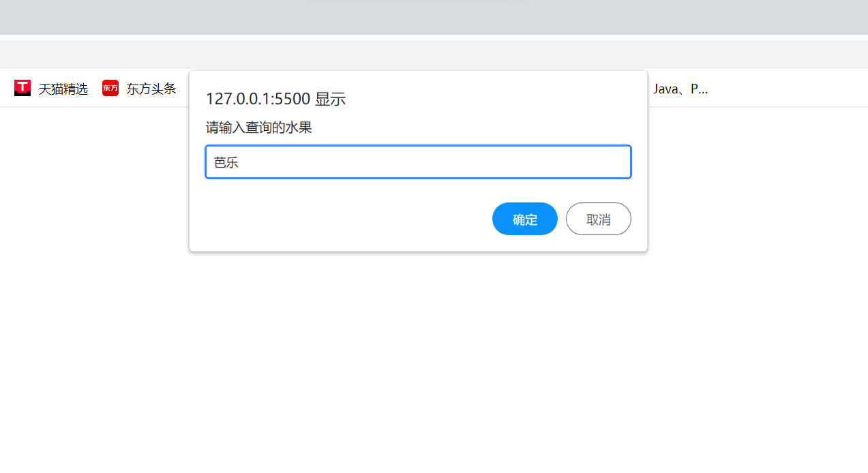This screenshot has width=868, height=473.
Task: Click the "127.0.0.1:5500 显示" dialog title
Action: [275, 99]
